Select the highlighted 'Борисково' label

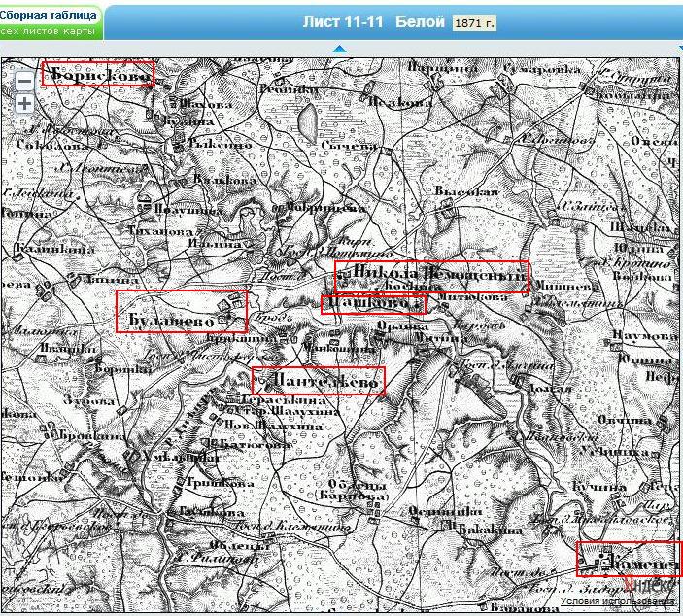[x=98, y=74]
